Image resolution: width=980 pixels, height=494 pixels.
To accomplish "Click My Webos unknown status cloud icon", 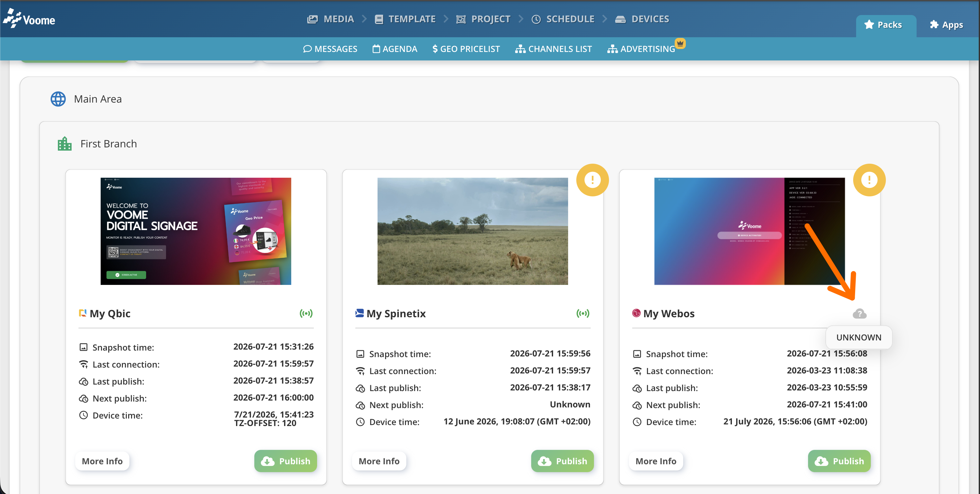I will coord(860,314).
